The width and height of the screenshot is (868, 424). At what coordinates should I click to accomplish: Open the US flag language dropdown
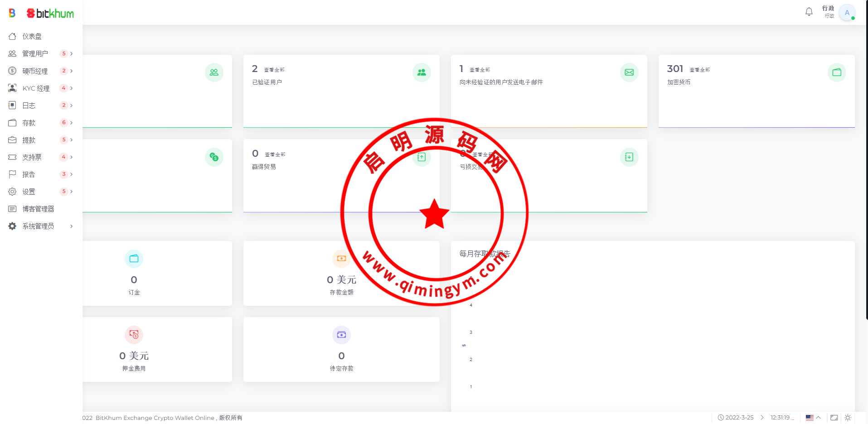(x=813, y=418)
